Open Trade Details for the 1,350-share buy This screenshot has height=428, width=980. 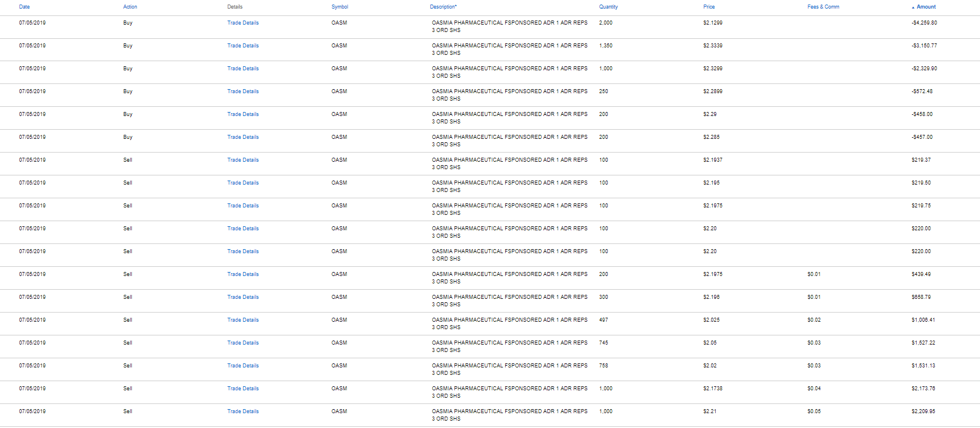pyautogui.click(x=243, y=46)
